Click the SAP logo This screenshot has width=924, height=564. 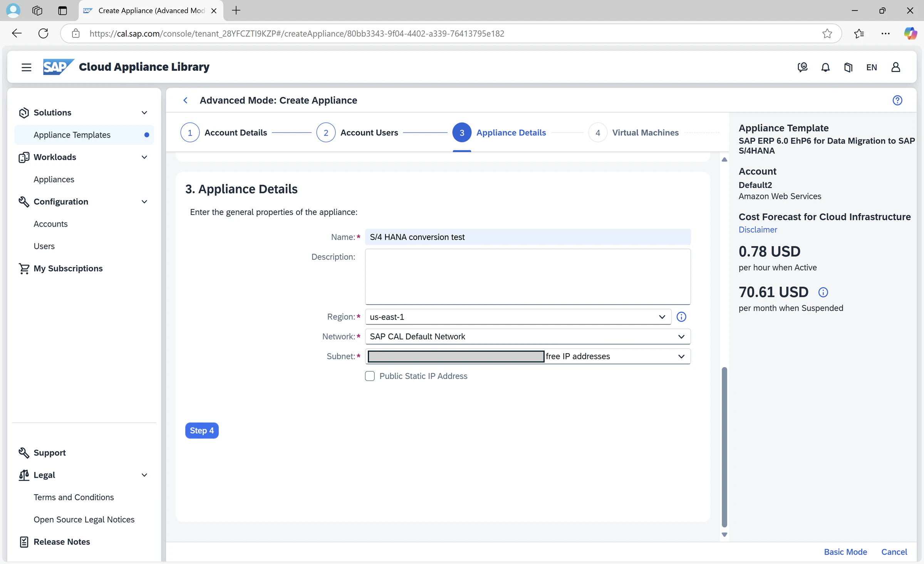[x=58, y=67]
